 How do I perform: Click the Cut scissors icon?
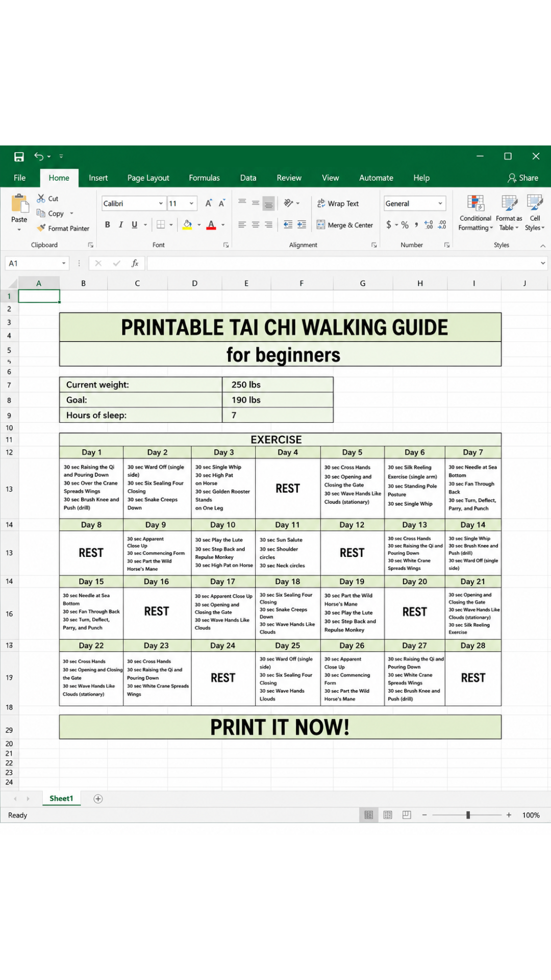tap(41, 199)
